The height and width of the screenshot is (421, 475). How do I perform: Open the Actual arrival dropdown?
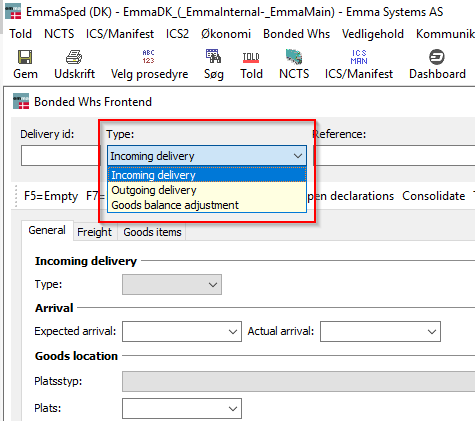(432, 331)
